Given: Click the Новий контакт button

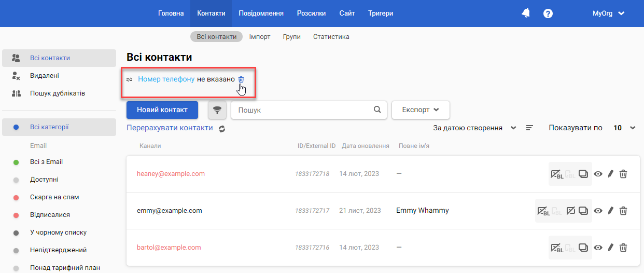Looking at the screenshot, I should coord(163,110).
